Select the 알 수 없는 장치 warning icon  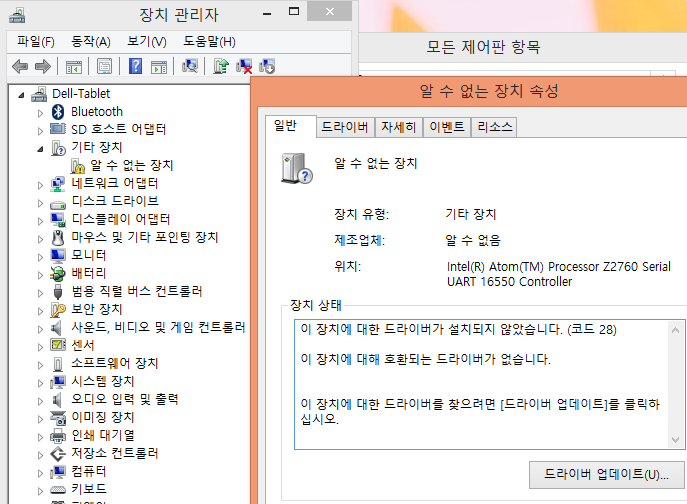click(78, 166)
